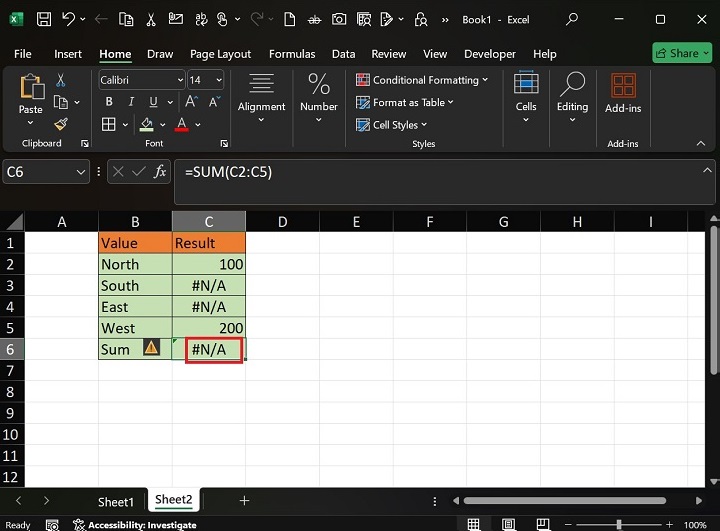Click the Save icon in title bar
The image size is (720, 531).
click(42, 19)
